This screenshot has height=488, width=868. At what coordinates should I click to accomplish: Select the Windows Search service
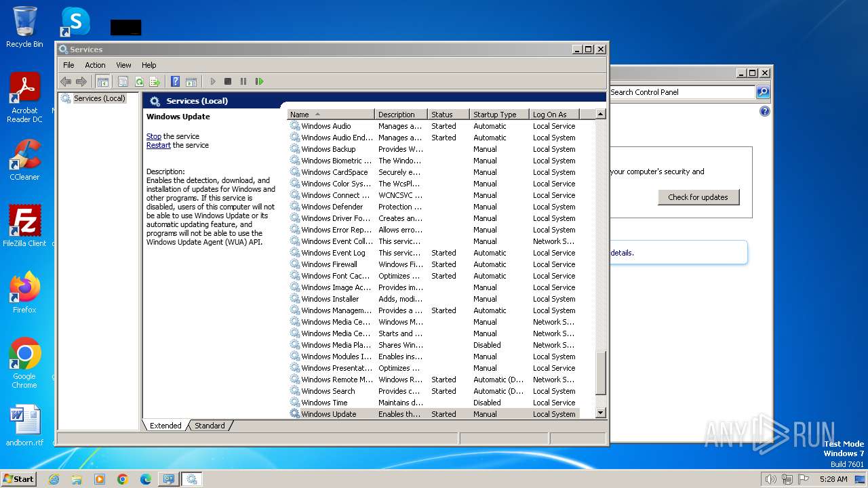434,391
